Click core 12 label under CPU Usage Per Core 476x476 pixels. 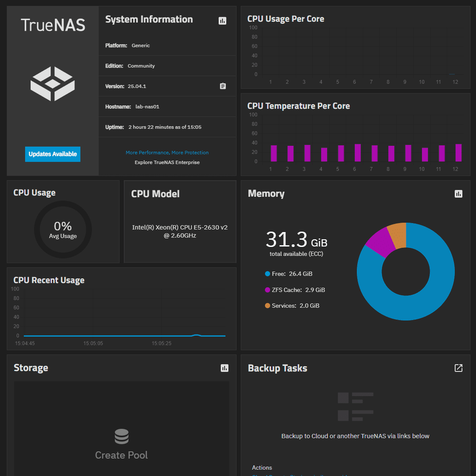click(455, 82)
